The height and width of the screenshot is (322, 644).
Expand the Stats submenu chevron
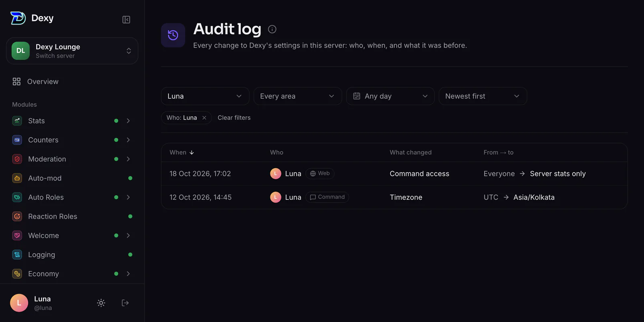tap(128, 121)
